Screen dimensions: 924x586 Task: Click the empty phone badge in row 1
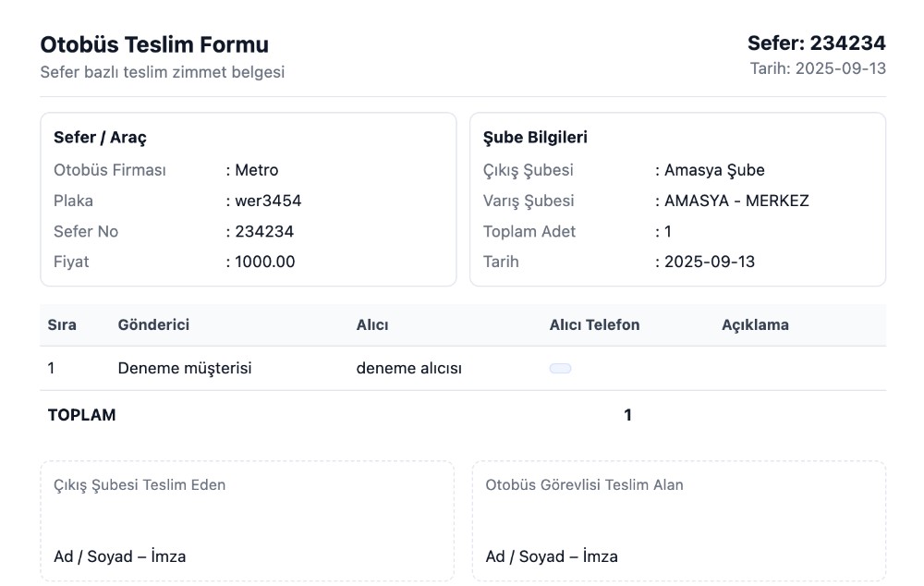click(560, 369)
